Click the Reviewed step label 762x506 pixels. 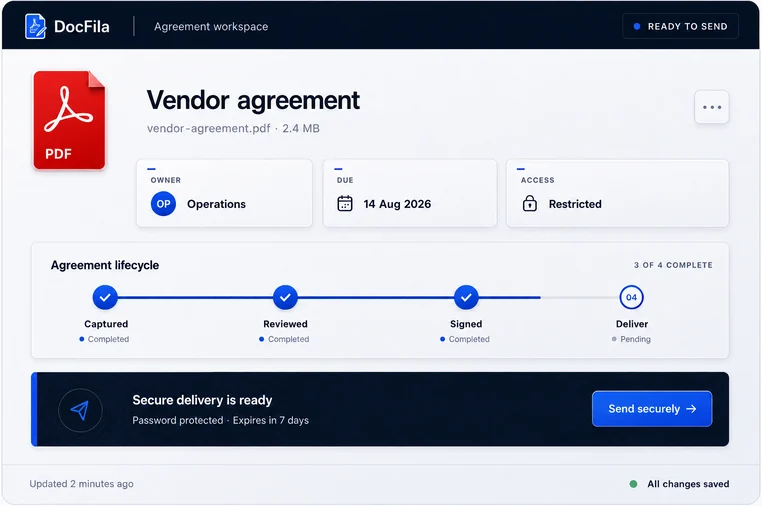(285, 324)
